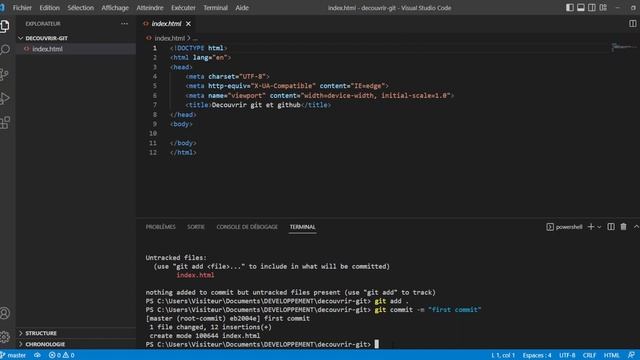Screen dimensions: 640x360
Task: Select the TERMINAL panel tab
Action: click(302, 227)
